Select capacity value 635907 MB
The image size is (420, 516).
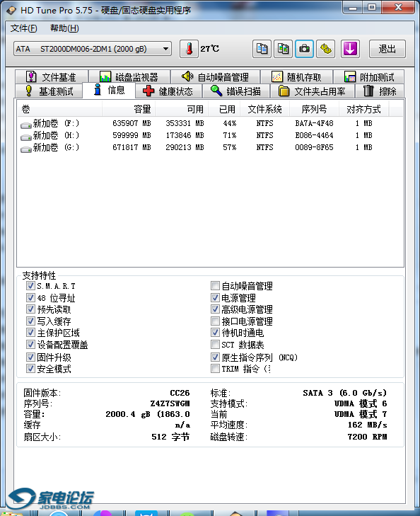(132, 123)
